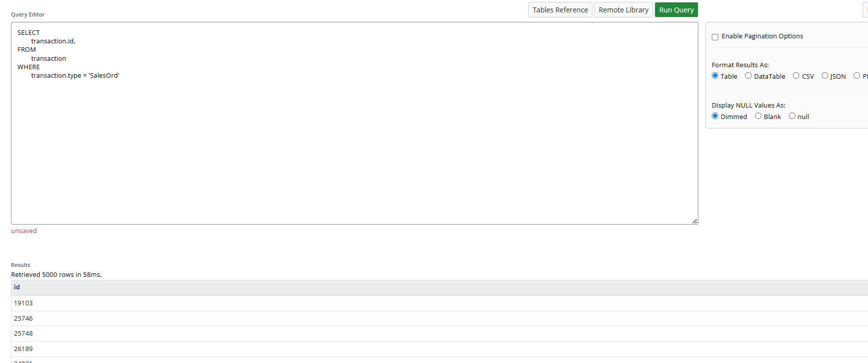Select Table result format
The image size is (868, 363).
pos(715,76)
